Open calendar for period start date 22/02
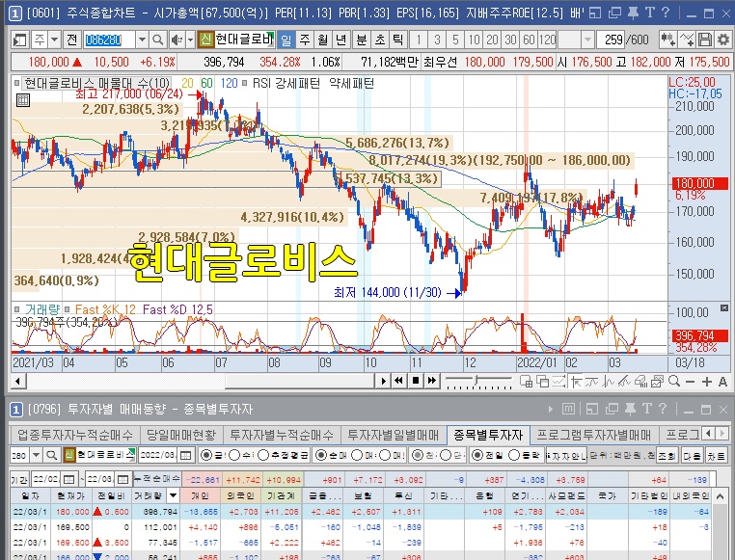Image resolution: width=735 pixels, height=560 pixels. (x=68, y=479)
